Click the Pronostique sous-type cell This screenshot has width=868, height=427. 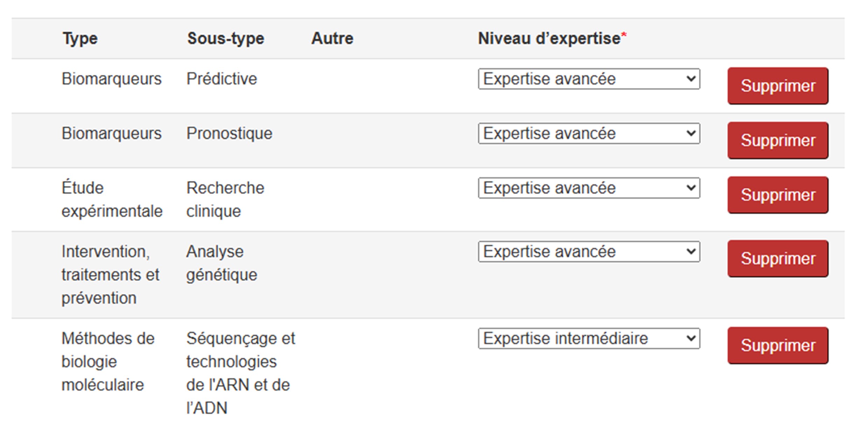point(229,133)
